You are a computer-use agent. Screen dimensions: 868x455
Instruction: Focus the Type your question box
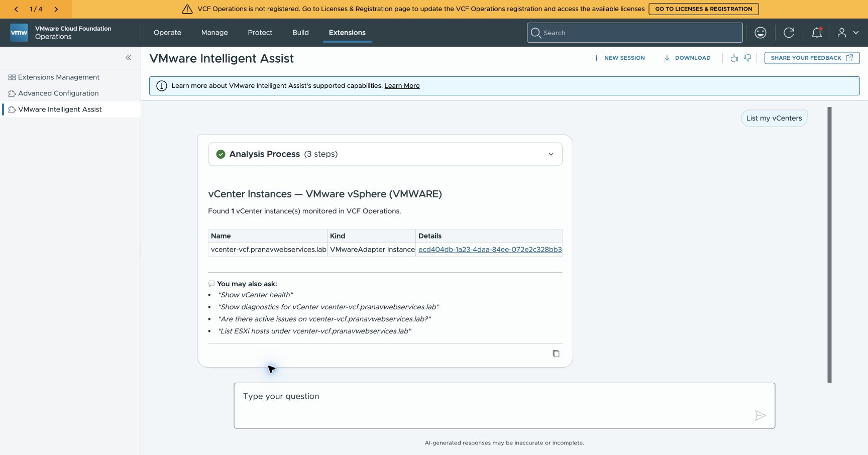click(504, 406)
